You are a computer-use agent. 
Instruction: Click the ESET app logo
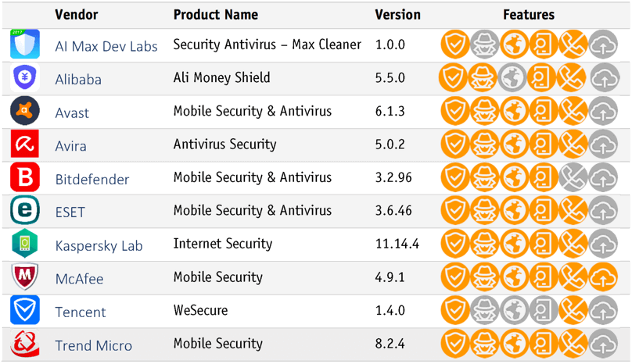pos(25,211)
